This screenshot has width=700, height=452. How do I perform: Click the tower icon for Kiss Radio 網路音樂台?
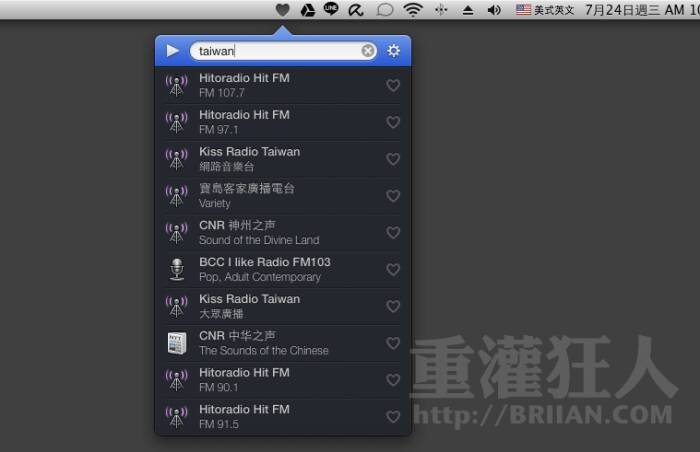coord(177,159)
